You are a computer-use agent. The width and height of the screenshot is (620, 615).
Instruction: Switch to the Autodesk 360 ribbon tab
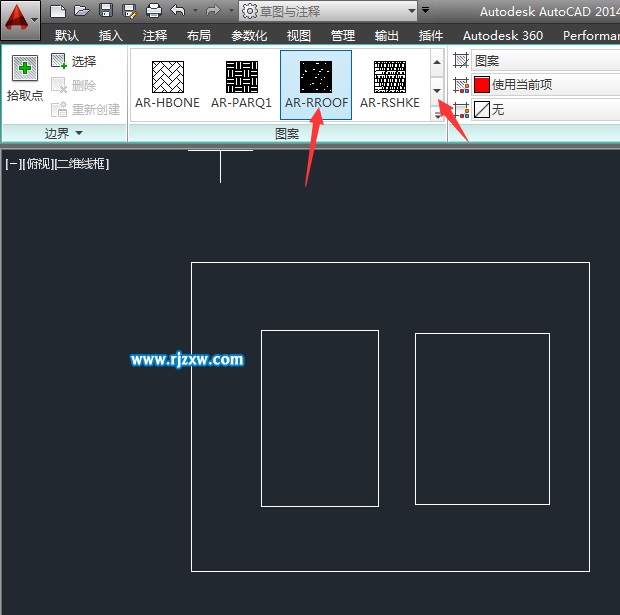(x=503, y=36)
